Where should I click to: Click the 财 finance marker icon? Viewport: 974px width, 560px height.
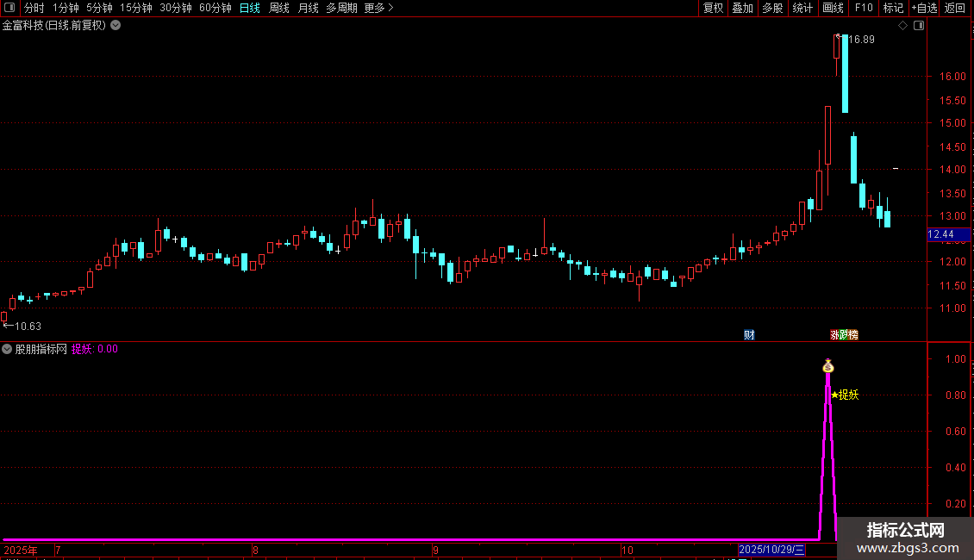click(749, 335)
